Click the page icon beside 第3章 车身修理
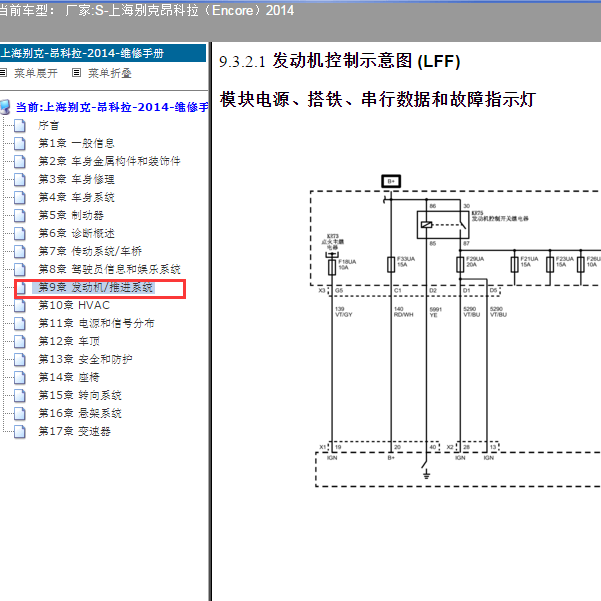 click(20, 179)
